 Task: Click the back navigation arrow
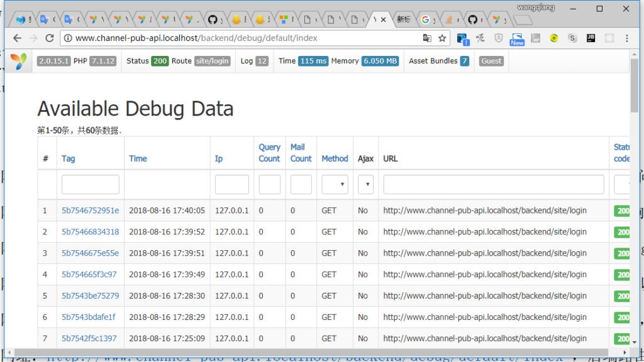pyautogui.click(x=18, y=38)
